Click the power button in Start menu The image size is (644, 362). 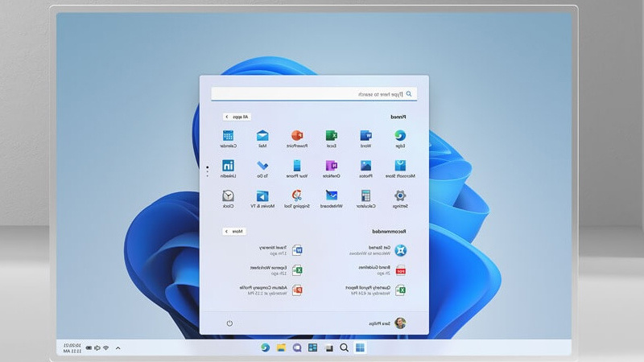pyautogui.click(x=229, y=323)
